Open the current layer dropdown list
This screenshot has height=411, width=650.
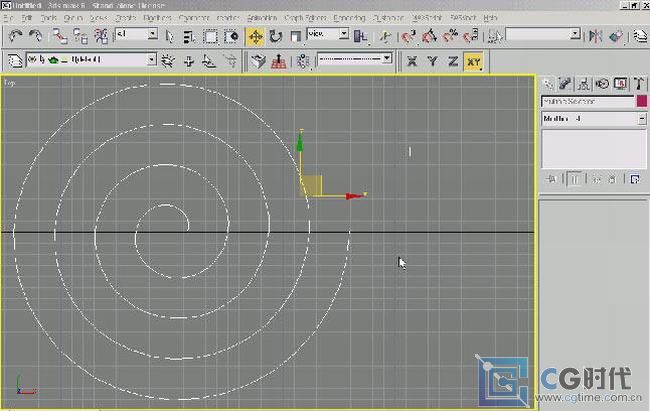[91, 60]
